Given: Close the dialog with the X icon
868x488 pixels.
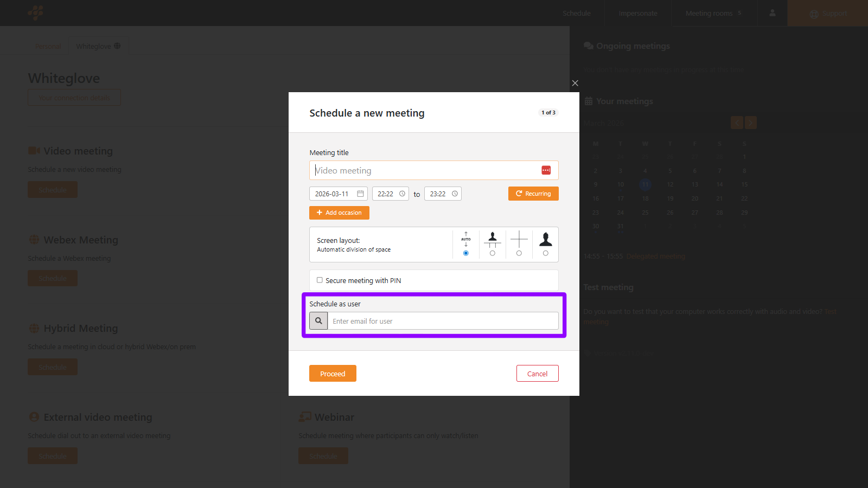Looking at the screenshot, I should pyautogui.click(x=575, y=83).
